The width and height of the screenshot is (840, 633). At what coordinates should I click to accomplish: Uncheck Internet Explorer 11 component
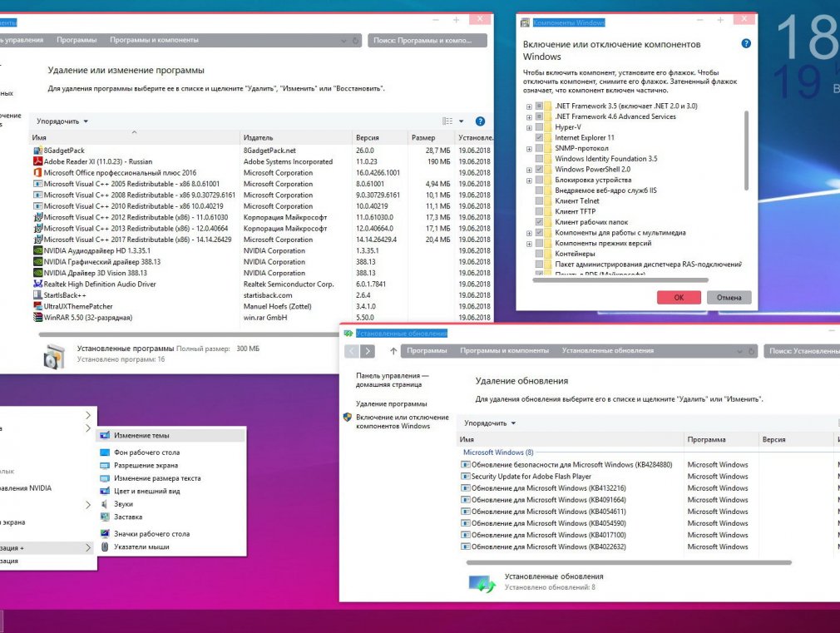(540, 138)
